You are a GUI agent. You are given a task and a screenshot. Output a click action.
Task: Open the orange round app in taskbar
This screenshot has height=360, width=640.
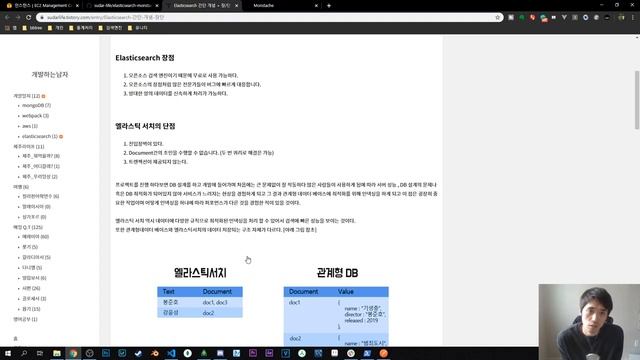(383, 353)
